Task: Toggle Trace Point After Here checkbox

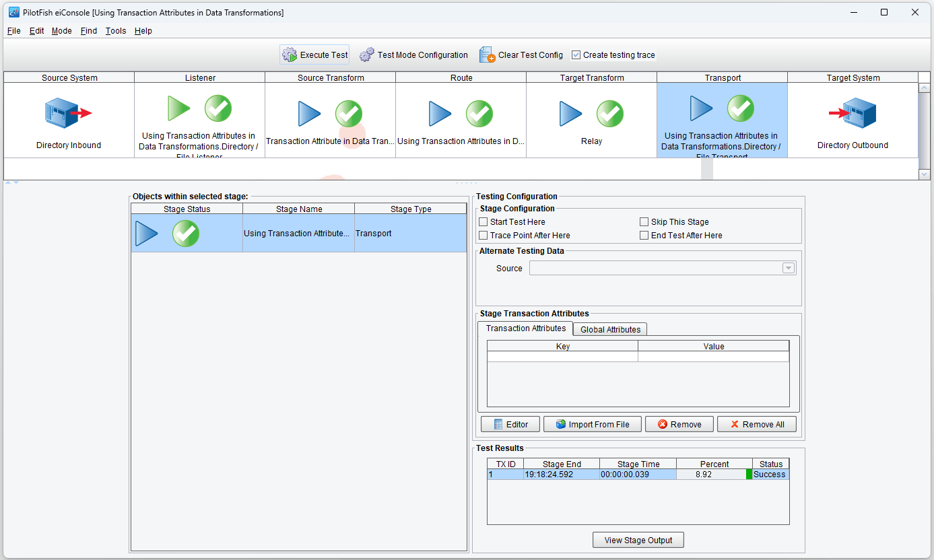Action: click(483, 236)
